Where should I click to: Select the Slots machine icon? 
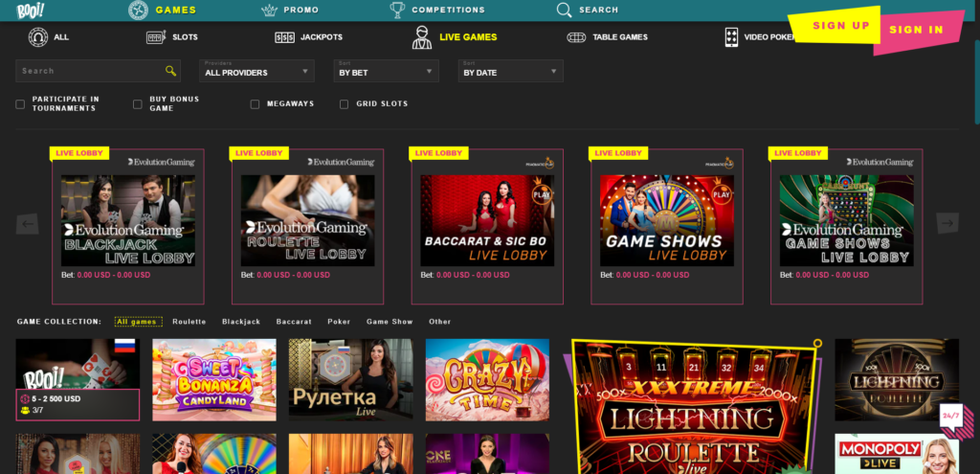(x=156, y=37)
